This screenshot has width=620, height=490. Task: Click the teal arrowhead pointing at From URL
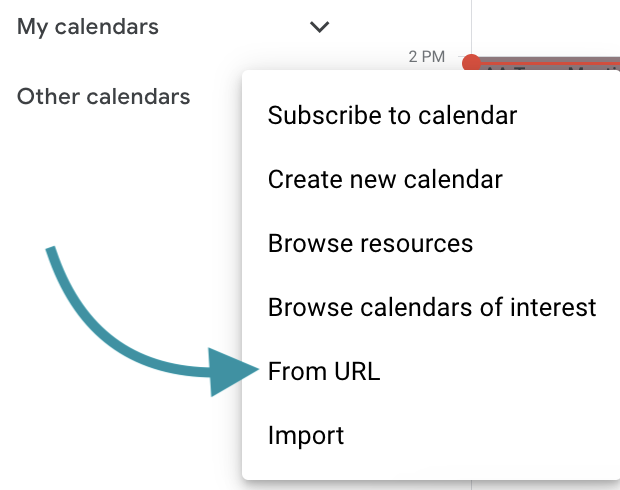(233, 372)
